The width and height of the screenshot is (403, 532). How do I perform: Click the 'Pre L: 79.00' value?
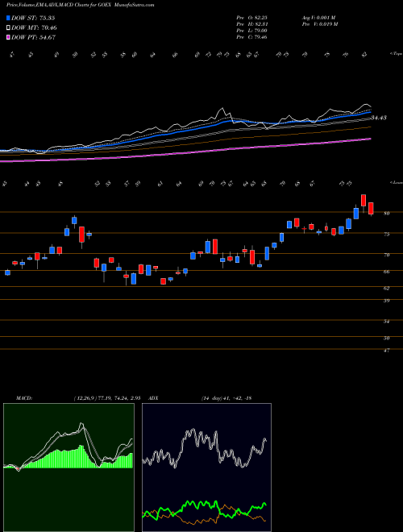(251, 31)
